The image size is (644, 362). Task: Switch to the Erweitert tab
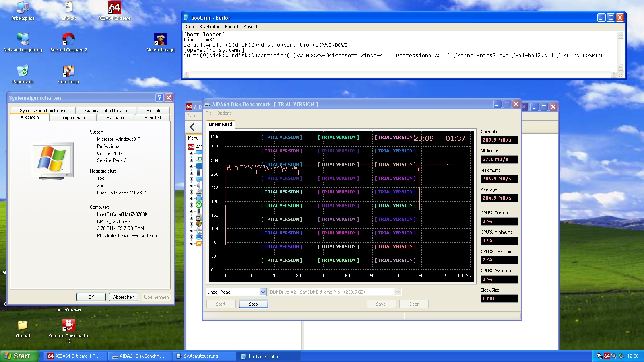[153, 118]
